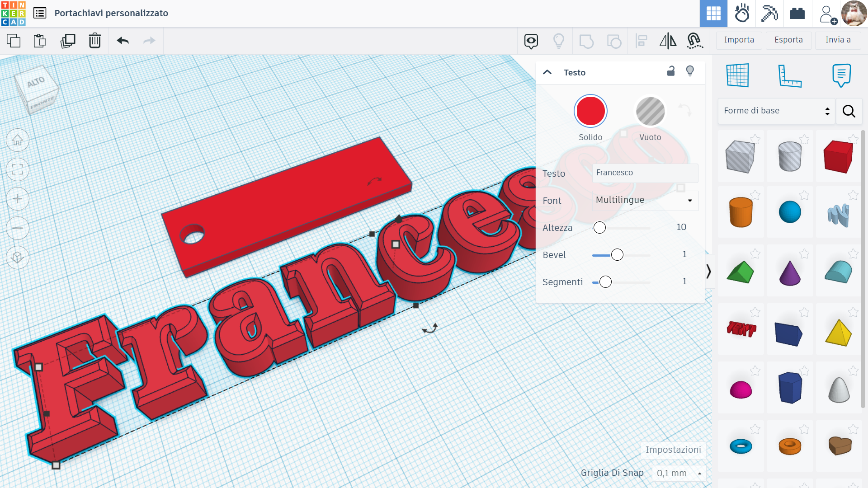
Task: Open the Align tool
Action: [641, 41]
